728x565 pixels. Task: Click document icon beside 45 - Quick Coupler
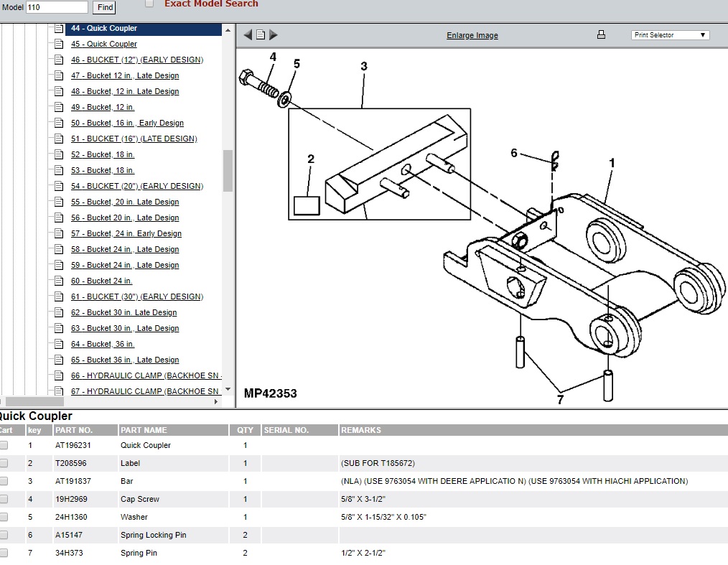60,44
